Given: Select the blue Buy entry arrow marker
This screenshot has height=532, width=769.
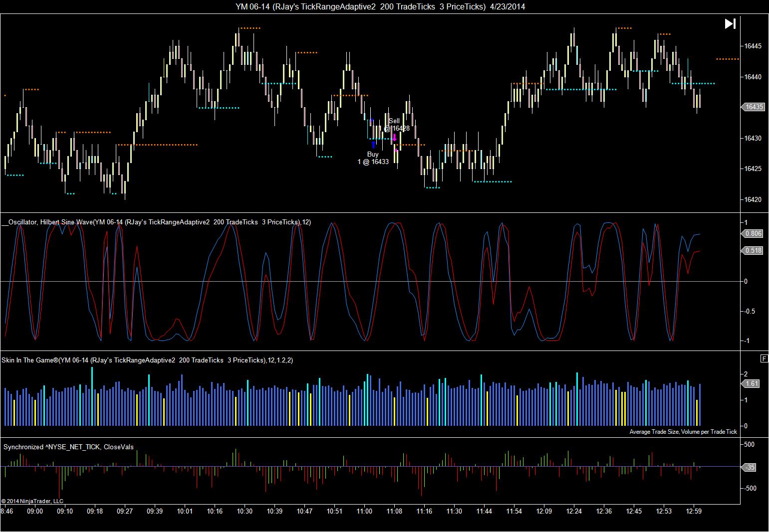Looking at the screenshot, I should pyautogui.click(x=373, y=145).
